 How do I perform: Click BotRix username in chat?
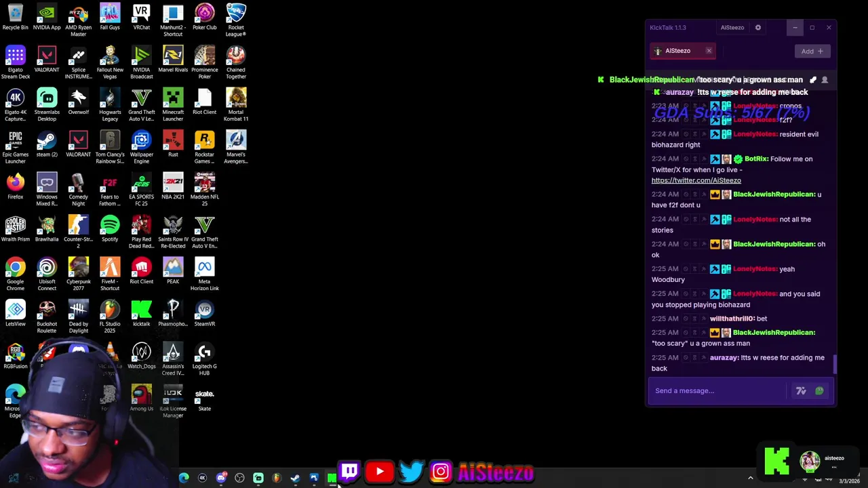[756, 159]
